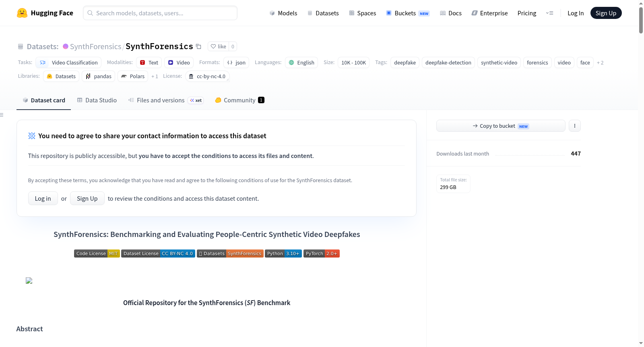Image resolution: width=644 pixels, height=347 pixels.
Task: Click the forensics tag
Action: point(537,62)
